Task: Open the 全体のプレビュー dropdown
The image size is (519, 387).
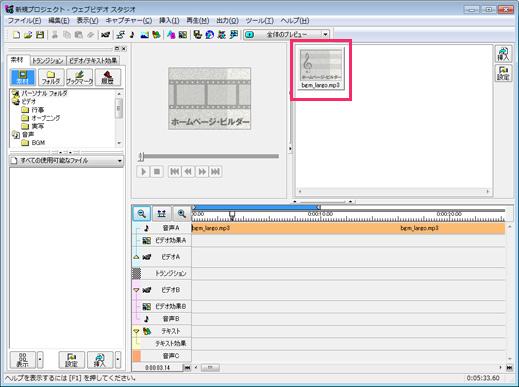Action: coord(325,34)
